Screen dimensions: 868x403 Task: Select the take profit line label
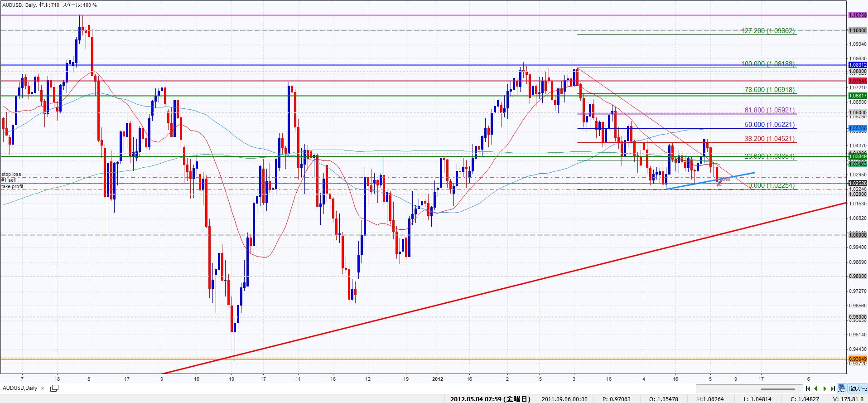(x=12, y=186)
